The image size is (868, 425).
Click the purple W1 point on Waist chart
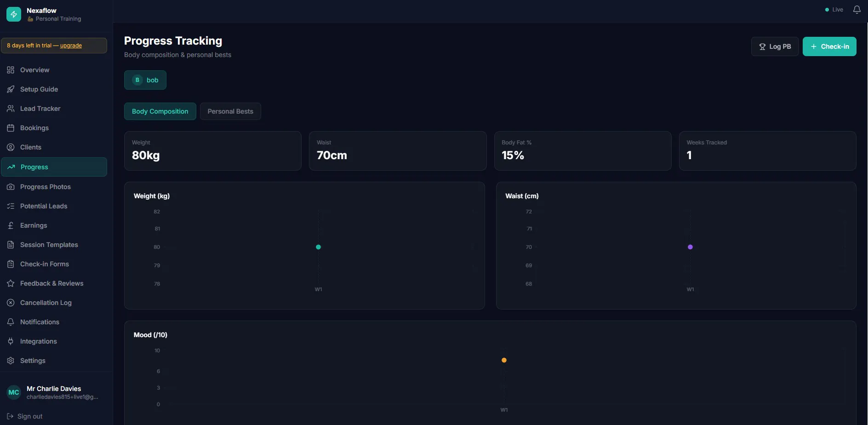click(690, 247)
